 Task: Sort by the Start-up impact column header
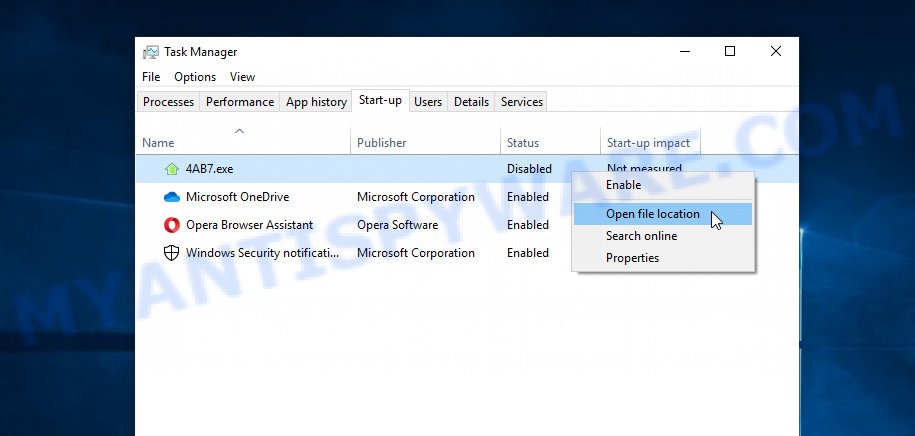pos(650,142)
